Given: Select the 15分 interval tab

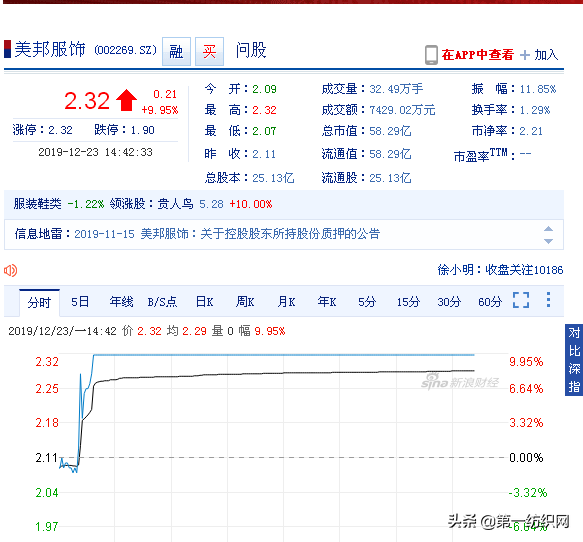Looking at the screenshot, I should click(408, 301).
